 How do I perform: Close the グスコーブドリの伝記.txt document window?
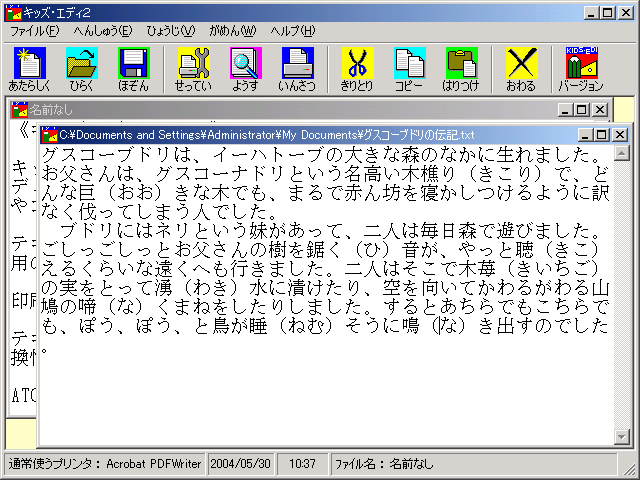tap(620, 135)
